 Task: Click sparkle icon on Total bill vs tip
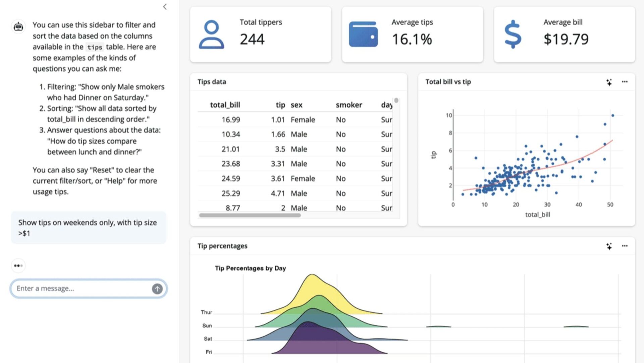(609, 82)
